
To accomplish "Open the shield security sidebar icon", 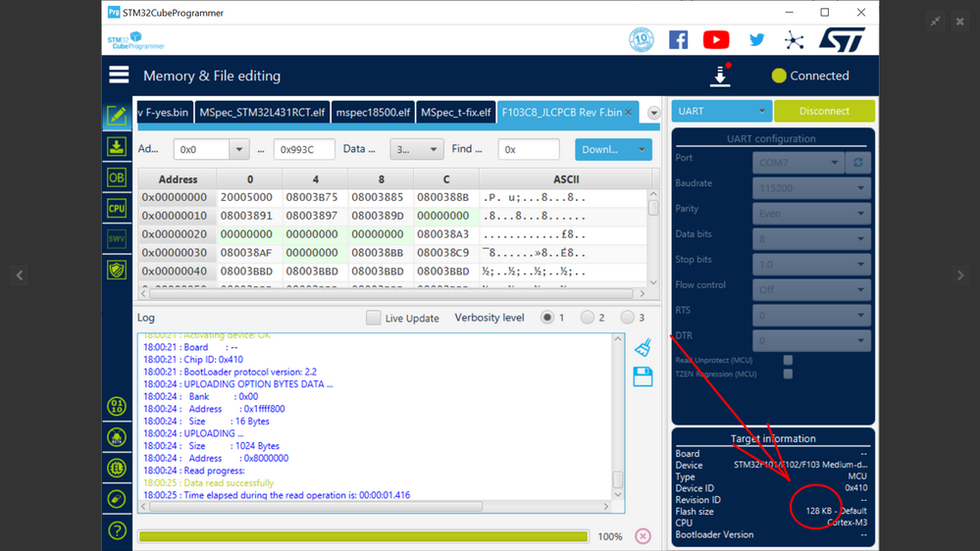I will 117,270.
